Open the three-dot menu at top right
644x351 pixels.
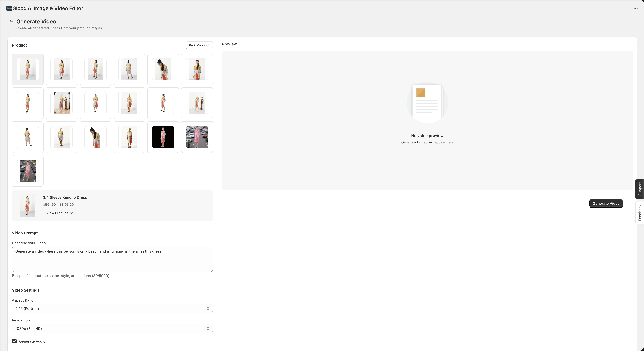pyautogui.click(x=635, y=8)
